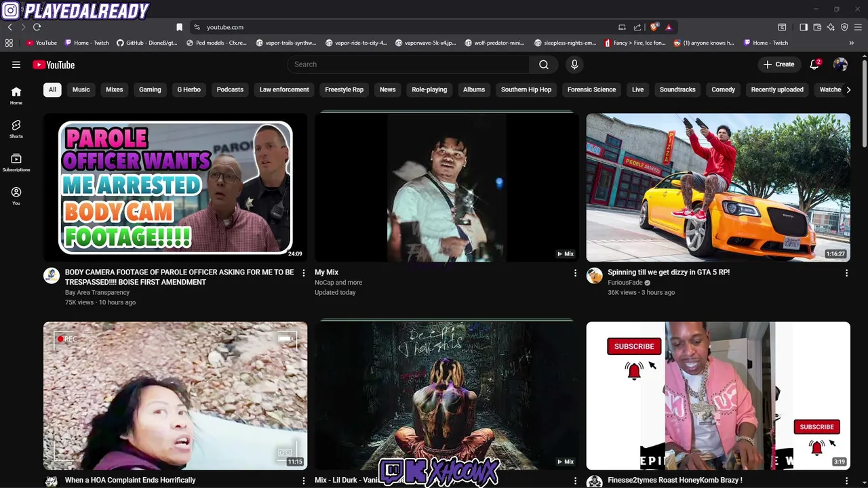Share this page via address bar icon

(x=637, y=27)
